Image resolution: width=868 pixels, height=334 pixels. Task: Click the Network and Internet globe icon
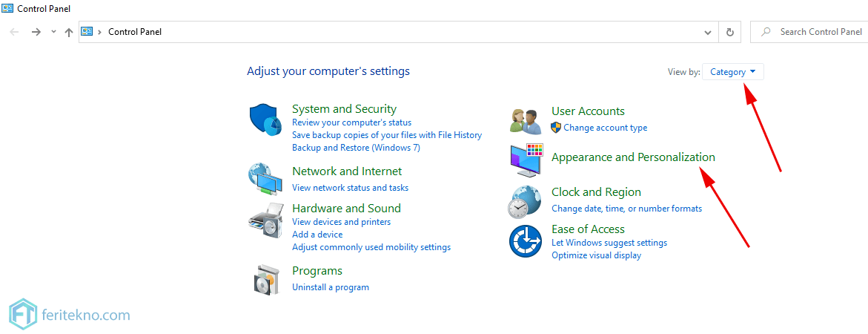265,180
